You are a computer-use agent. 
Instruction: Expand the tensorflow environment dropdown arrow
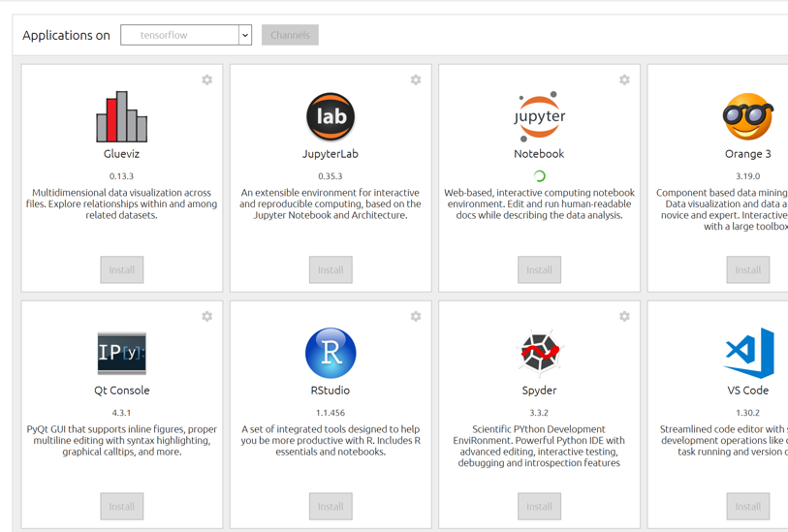(245, 36)
